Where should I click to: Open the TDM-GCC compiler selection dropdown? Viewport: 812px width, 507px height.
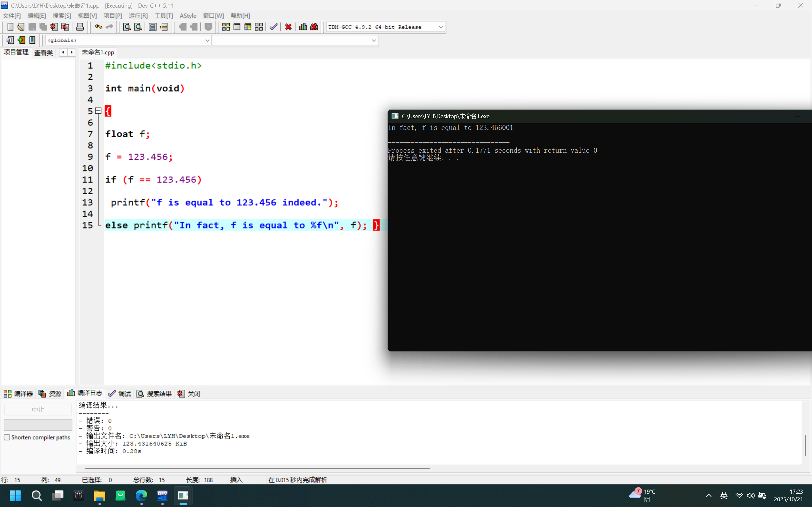[441, 27]
